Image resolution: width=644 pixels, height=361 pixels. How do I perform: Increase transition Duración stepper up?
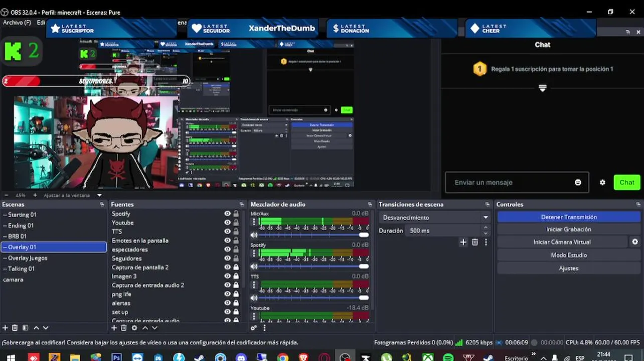486,228
